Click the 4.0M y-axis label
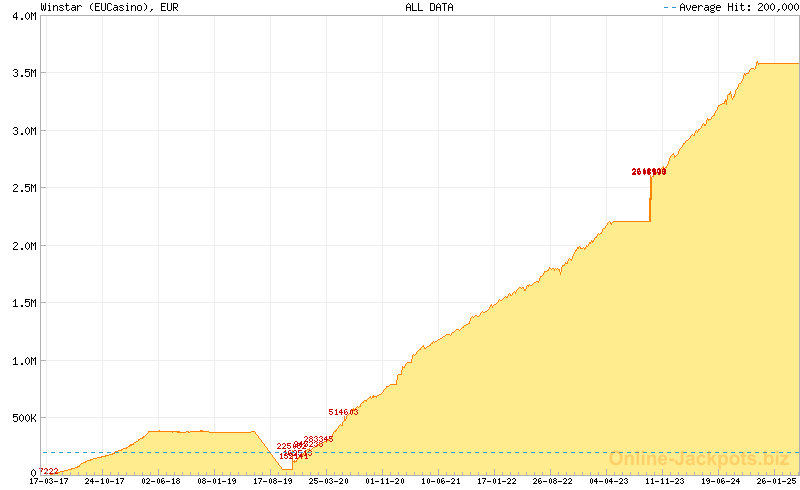This screenshot has width=800, height=490. [x=23, y=16]
